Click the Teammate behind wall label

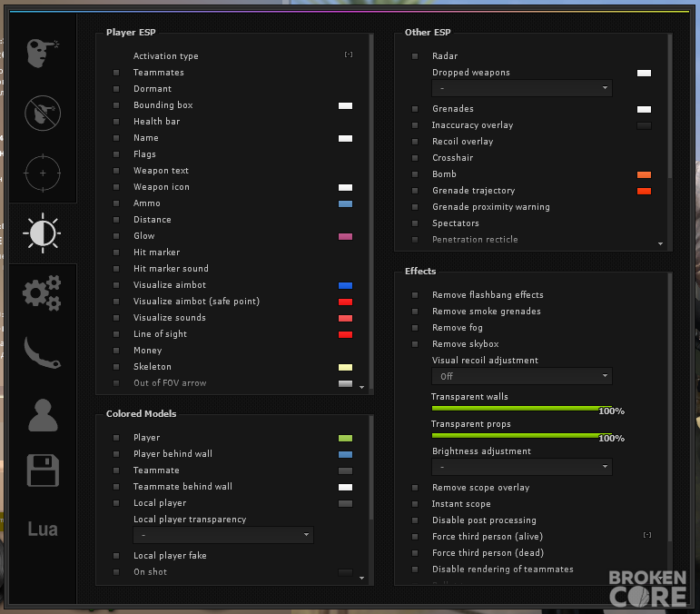182,486
